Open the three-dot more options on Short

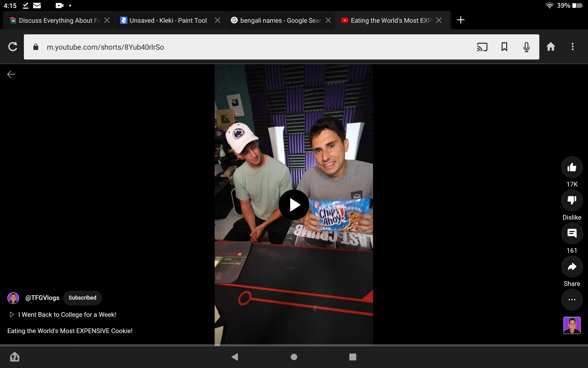click(571, 300)
